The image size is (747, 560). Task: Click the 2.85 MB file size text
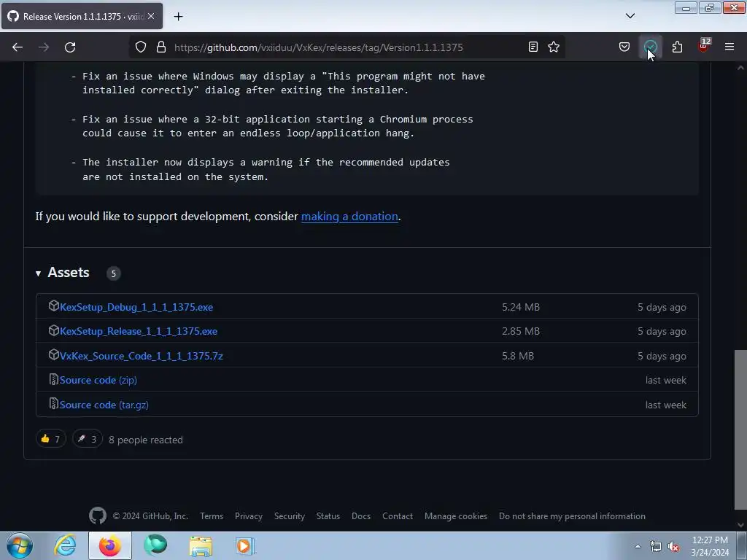pyautogui.click(x=521, y=332)
